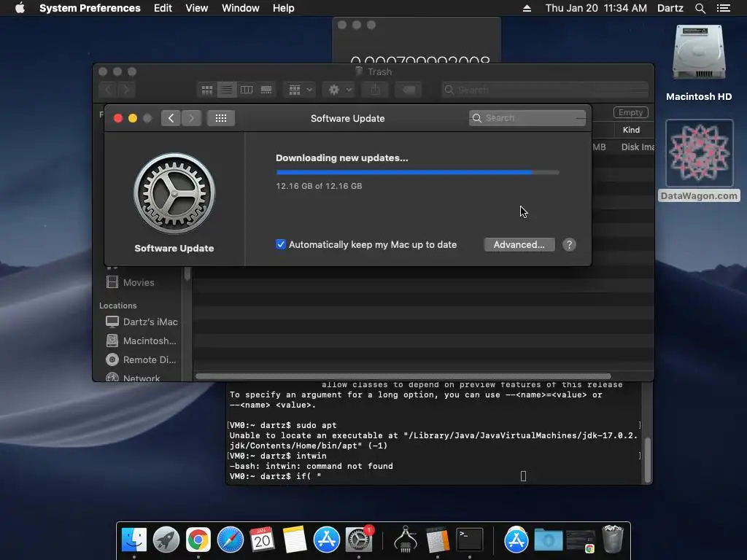Click the Software Update gear icon
Screen dimensions: 747x560
(174, 193)
